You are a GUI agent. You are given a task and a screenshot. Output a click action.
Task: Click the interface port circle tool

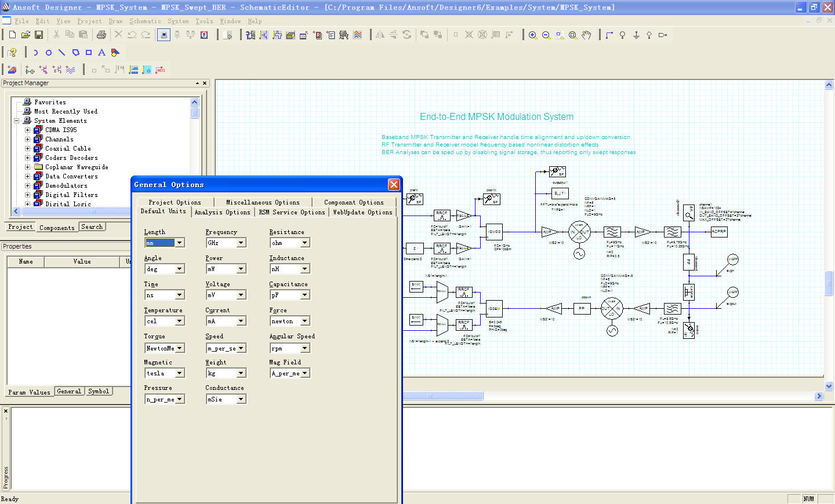[623, 35]
